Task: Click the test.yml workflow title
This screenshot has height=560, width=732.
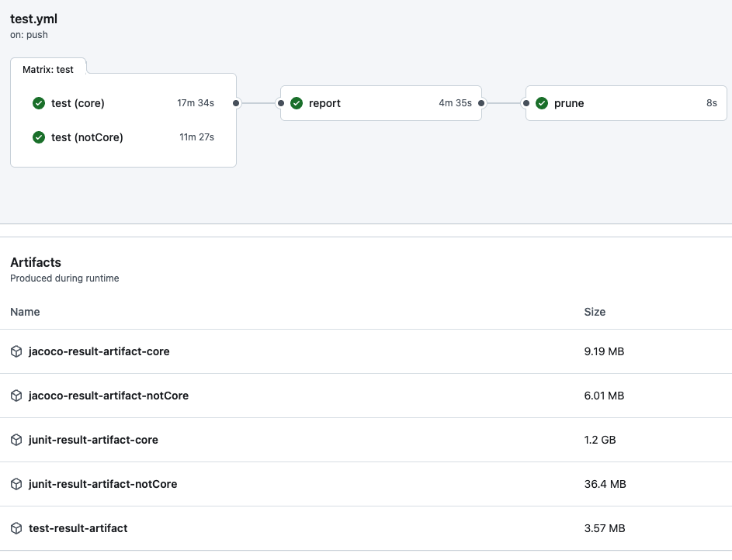Action: [x=33, y=19]
